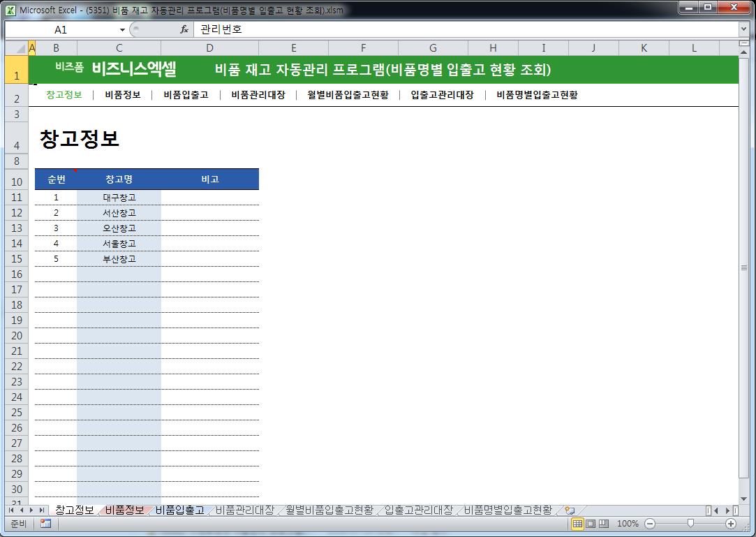Click the zoom in plus button
This screenshot has height=537, width=756.
[x=731, y=524]
